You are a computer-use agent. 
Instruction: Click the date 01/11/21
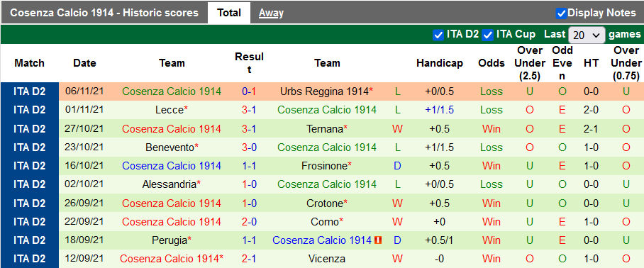point(84,110)
